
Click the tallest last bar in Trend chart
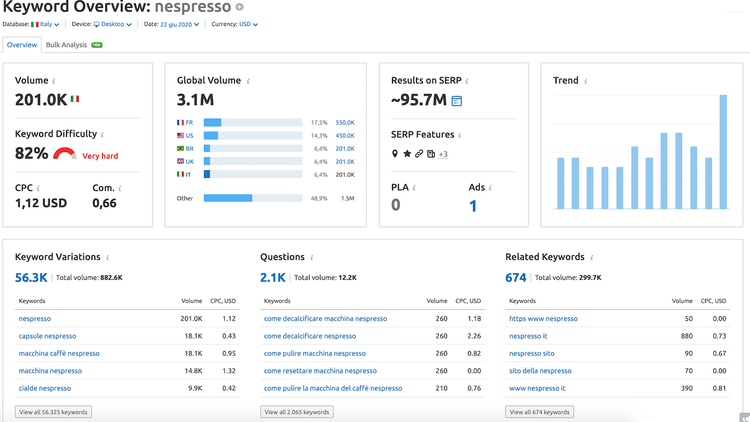(x=723, y=152)
